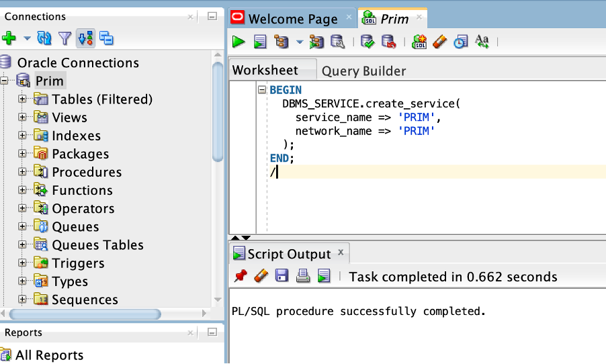Screen dimensions: 606x364
Task: Commit changes with the Commit icon
Action: coord(367,42)
